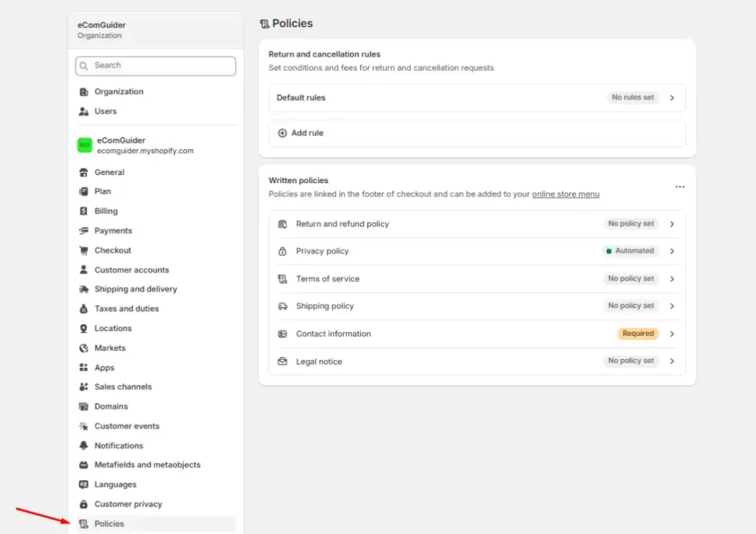This screenshot has width=756, height=534.
Task: Click the Users people icon
Action: click(84, 112)
